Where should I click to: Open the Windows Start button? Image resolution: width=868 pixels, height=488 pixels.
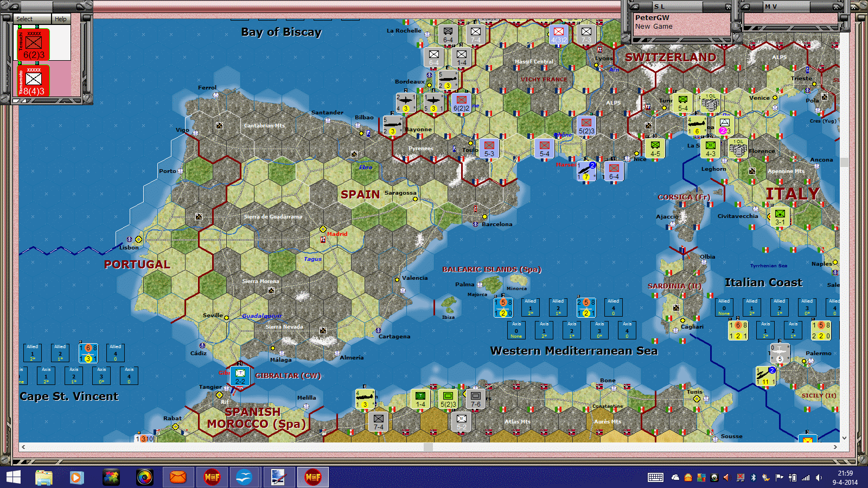13,477
